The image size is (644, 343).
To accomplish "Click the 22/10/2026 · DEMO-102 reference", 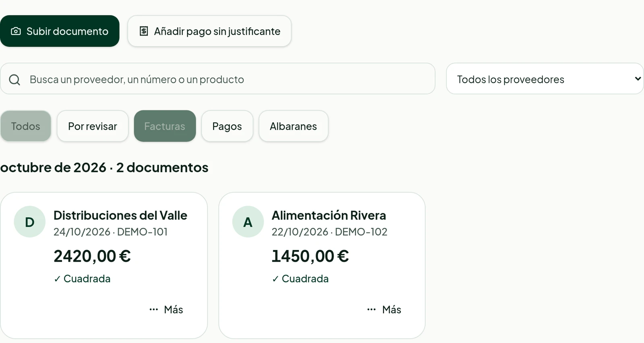I will click(330, 232).
